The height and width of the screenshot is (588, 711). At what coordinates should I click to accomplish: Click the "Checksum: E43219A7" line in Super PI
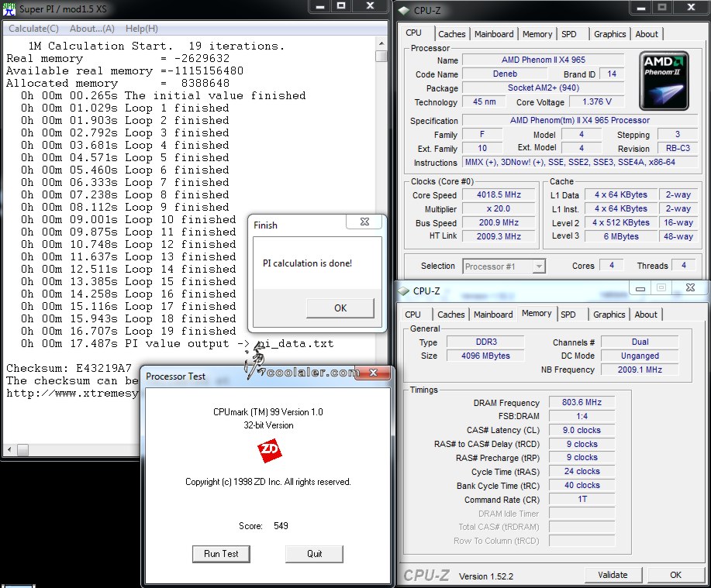pos(69,368)
